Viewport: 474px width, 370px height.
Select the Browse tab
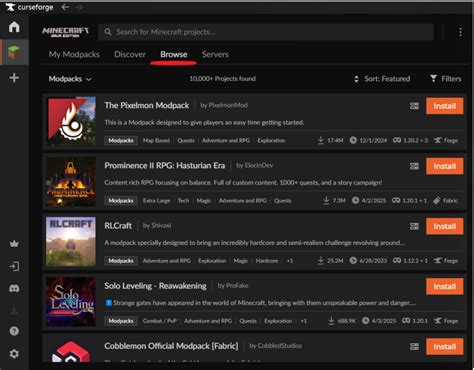point(174,54)
